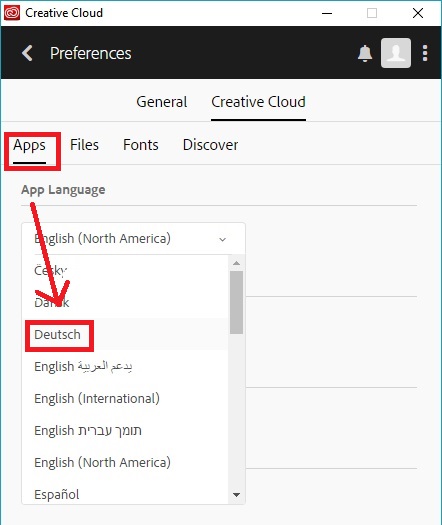Pick English with Hebrew support option
Viewport: 442px width, 525px height.
(x=125, y=430)
